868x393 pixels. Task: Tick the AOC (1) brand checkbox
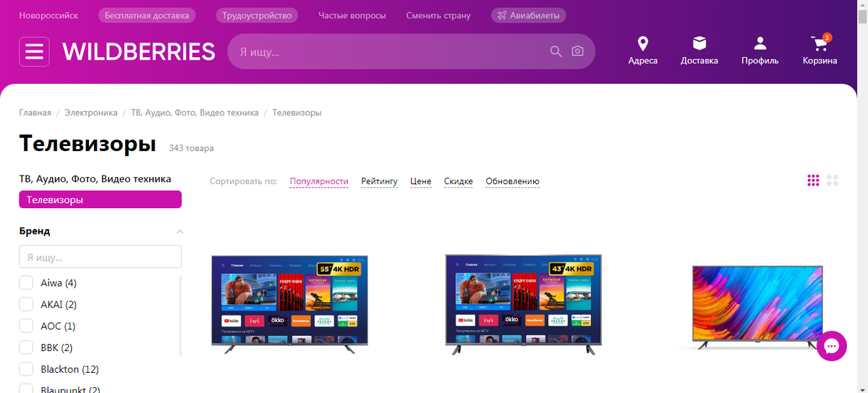(26, 326)
